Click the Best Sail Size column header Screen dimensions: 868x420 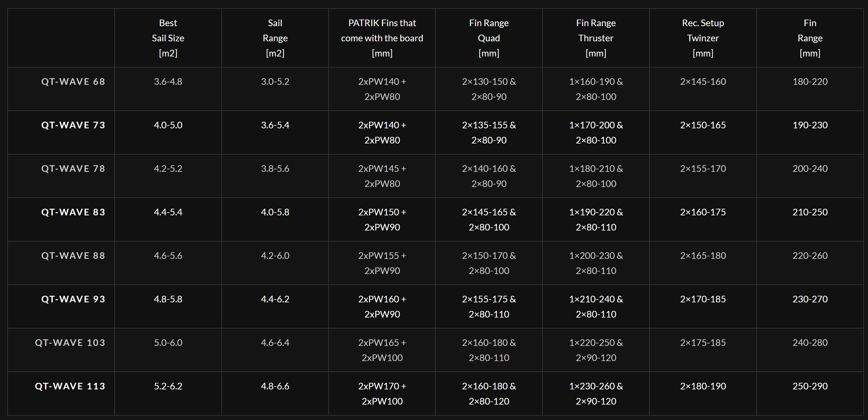(x=168, y=38)
